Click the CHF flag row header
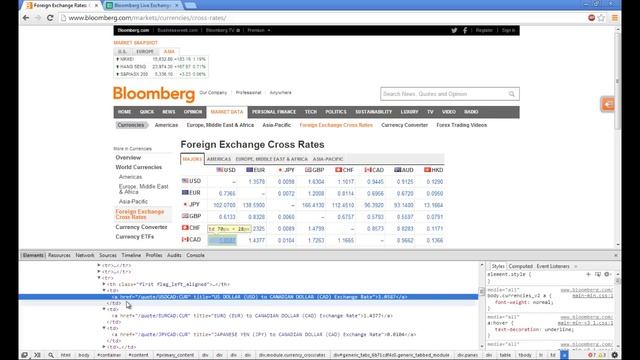Image resolution: width=640 pixels, height=360 pixels. [x=191, y=228]
